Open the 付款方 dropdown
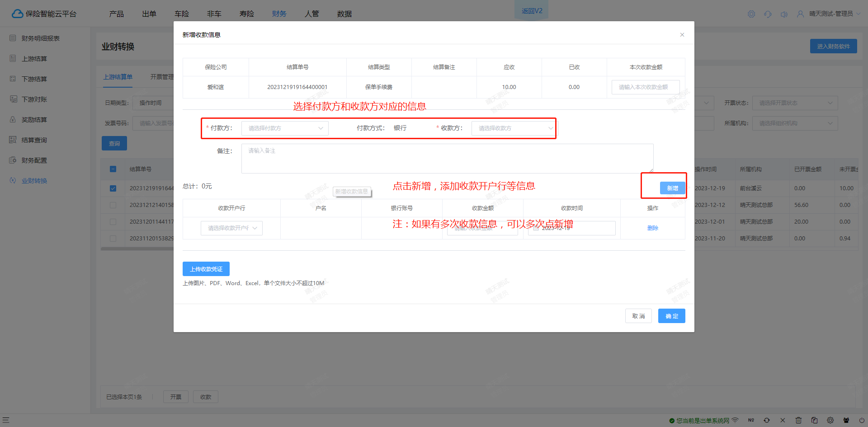 click(285, 128)
